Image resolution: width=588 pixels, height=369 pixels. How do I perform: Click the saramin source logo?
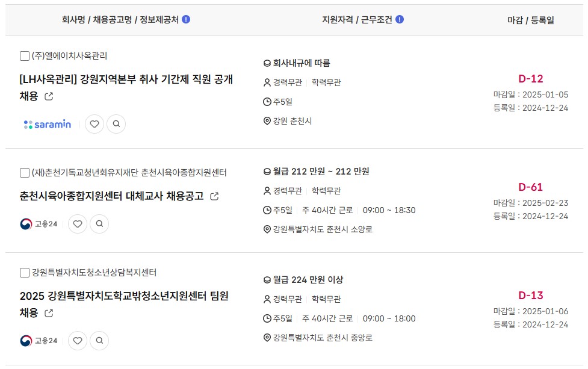click(48, 124)
